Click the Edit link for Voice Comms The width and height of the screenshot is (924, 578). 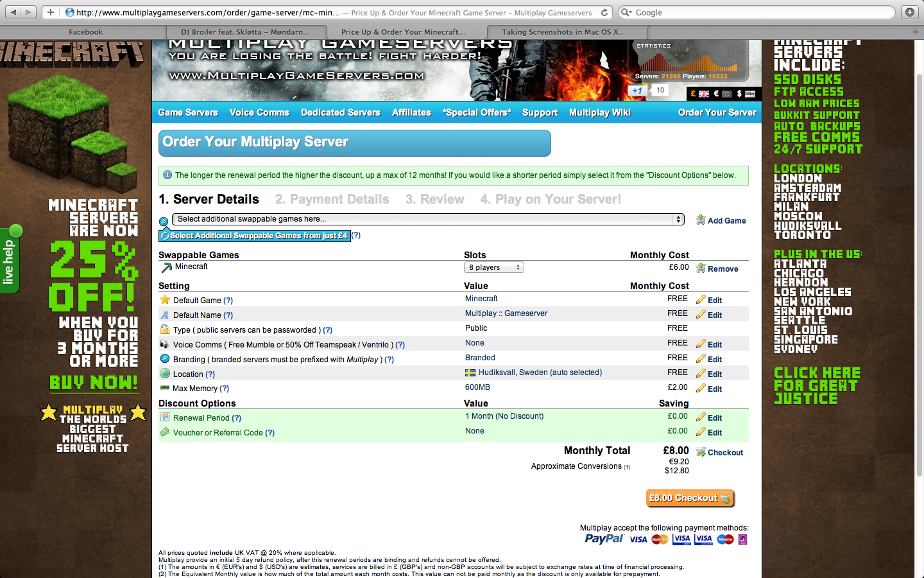click(715, 345)
